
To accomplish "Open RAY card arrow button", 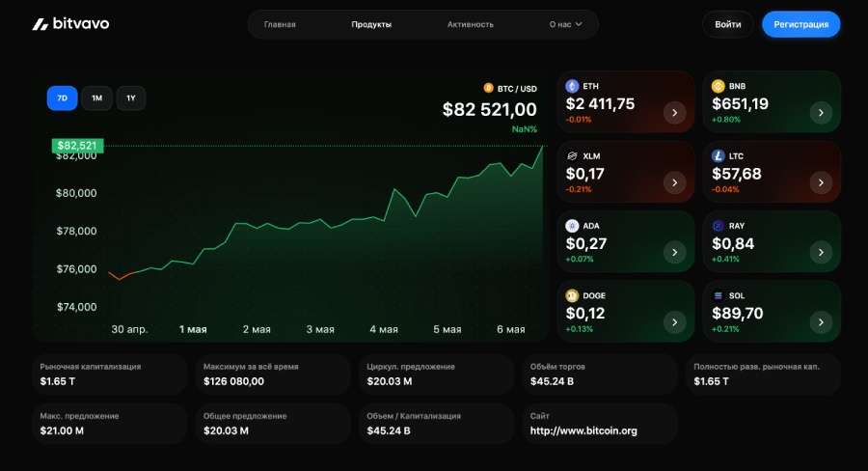I will 821,253.
